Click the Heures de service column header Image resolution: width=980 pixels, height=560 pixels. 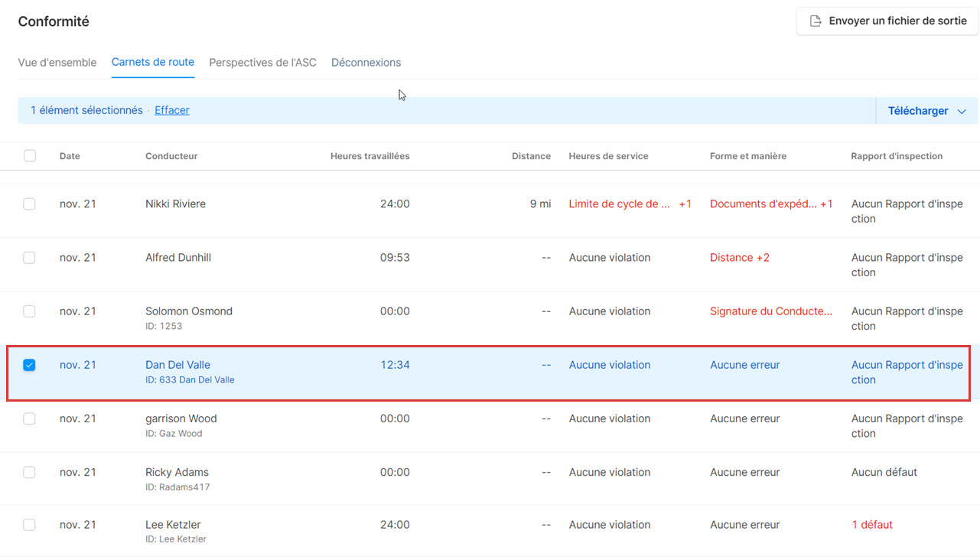[608, 156]
